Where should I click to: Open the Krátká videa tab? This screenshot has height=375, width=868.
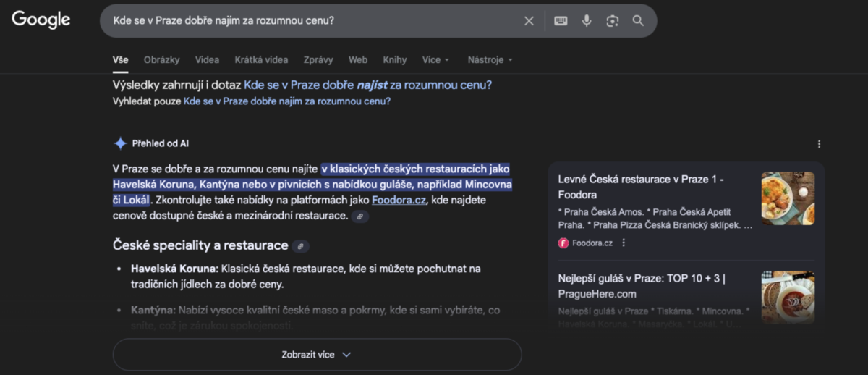pos(261,60)
